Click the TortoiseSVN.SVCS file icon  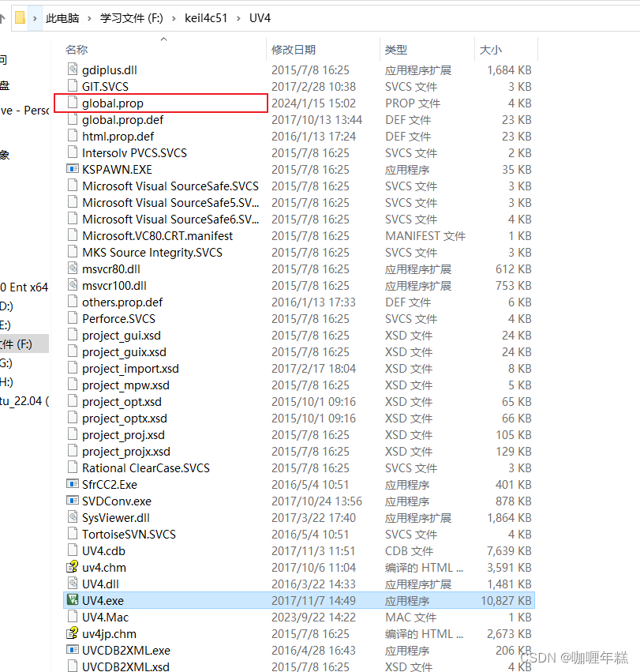pyautogui.click(x=73, y=534)
